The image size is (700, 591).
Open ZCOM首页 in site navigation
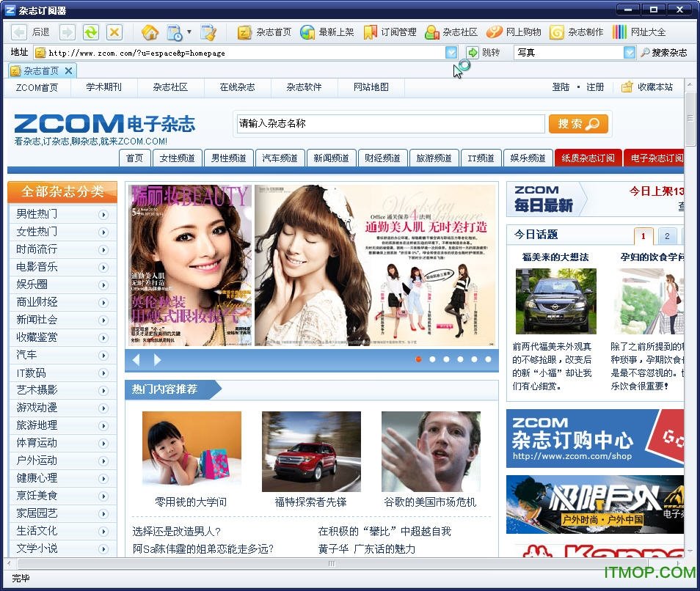[37, 87]
